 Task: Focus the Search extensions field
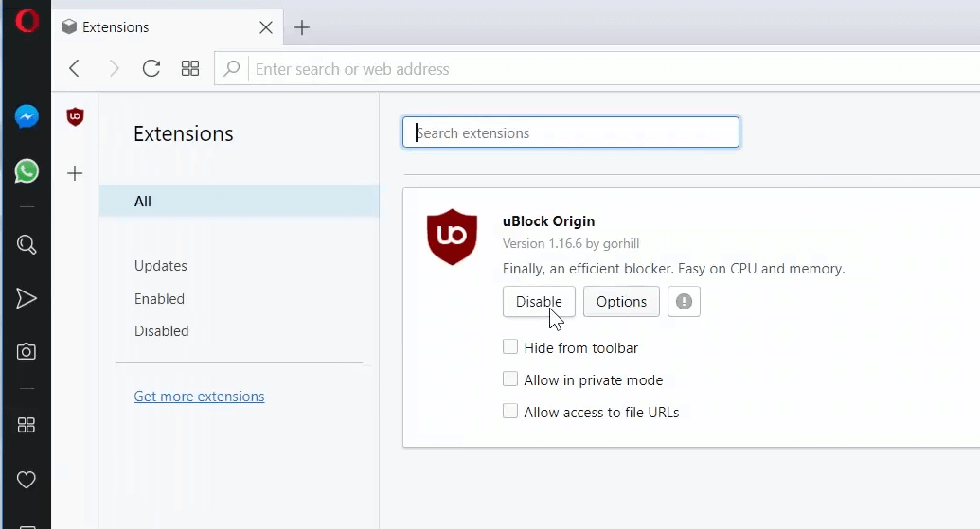click(571, 132)
